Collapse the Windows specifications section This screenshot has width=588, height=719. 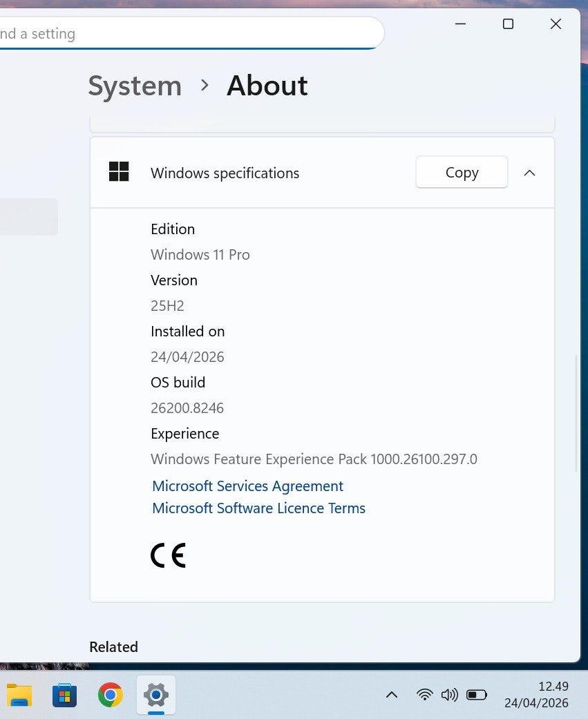530,173
